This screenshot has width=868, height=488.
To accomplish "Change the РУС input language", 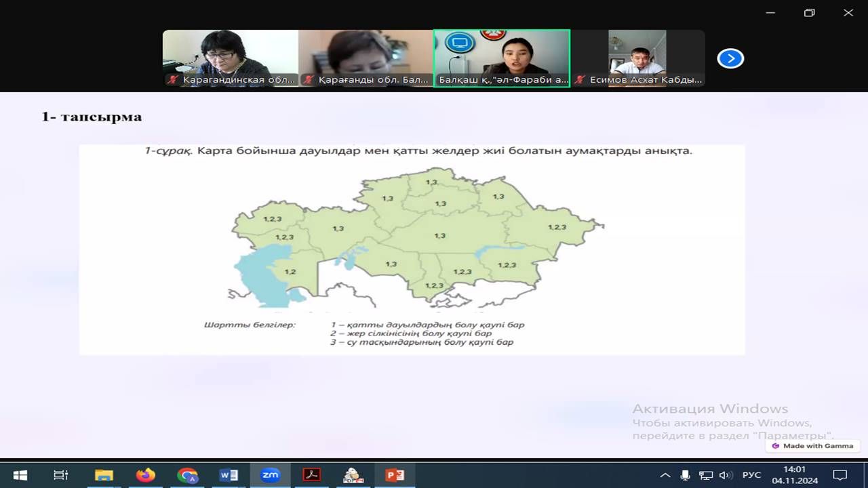I will (x=751, y=475).
